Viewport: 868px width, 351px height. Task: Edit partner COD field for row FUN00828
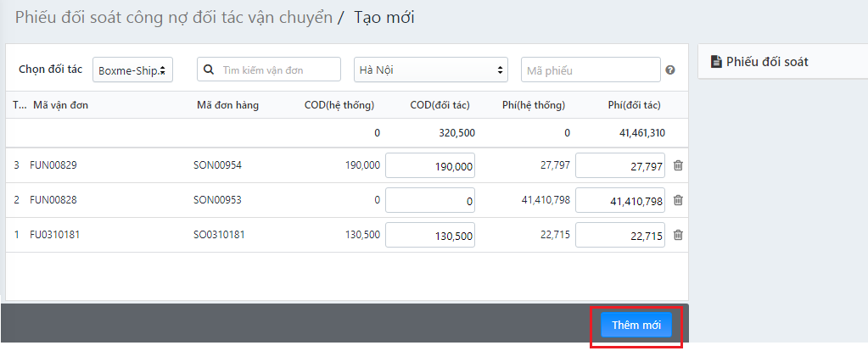pos(430,200)
